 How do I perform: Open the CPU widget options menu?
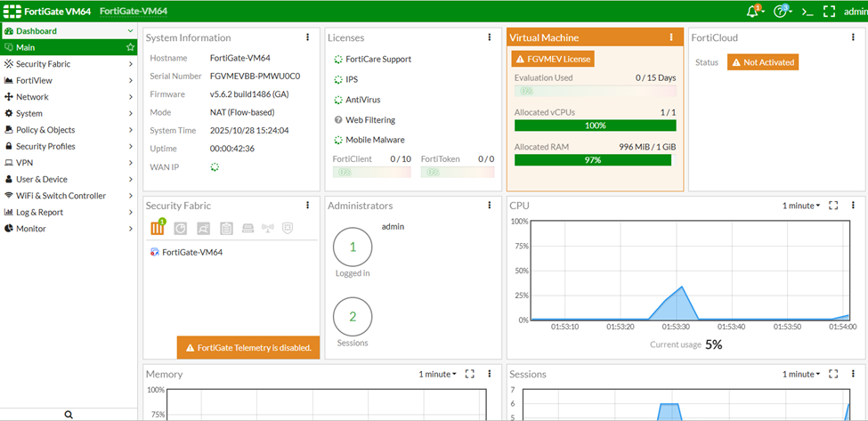pos(853,206)
